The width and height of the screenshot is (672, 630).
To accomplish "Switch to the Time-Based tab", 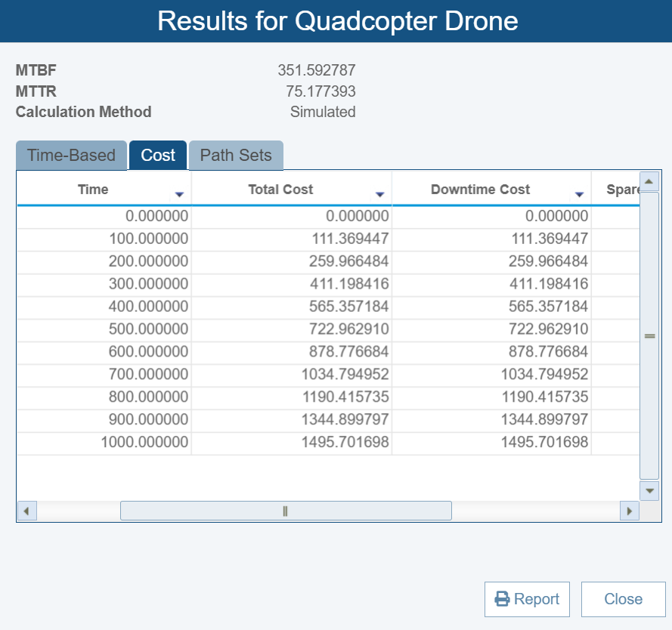I will pyautogui.click(x=71, y=155).
